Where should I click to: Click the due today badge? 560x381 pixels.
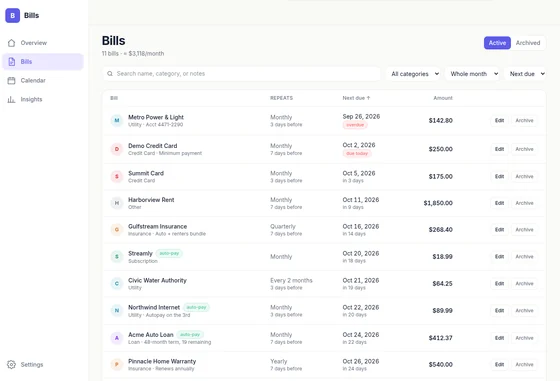tap(357, 153)
